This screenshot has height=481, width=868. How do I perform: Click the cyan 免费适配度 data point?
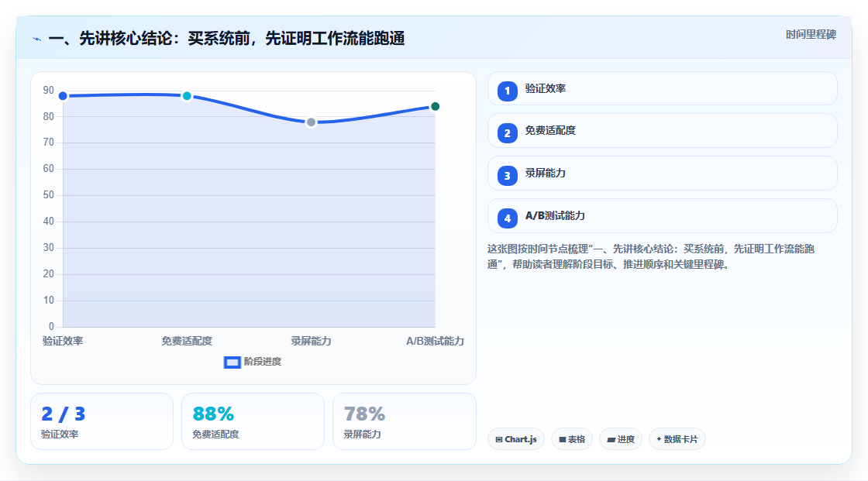point(187,96)
